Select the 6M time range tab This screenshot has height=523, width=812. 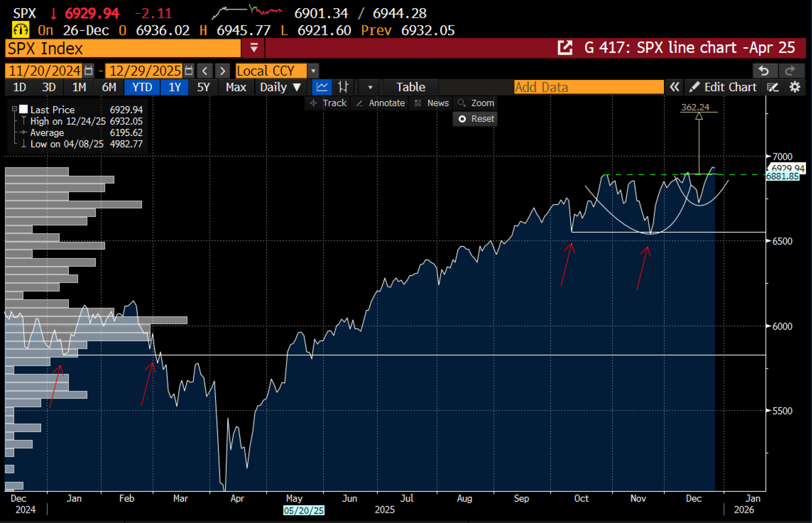(x=109, y=87)
